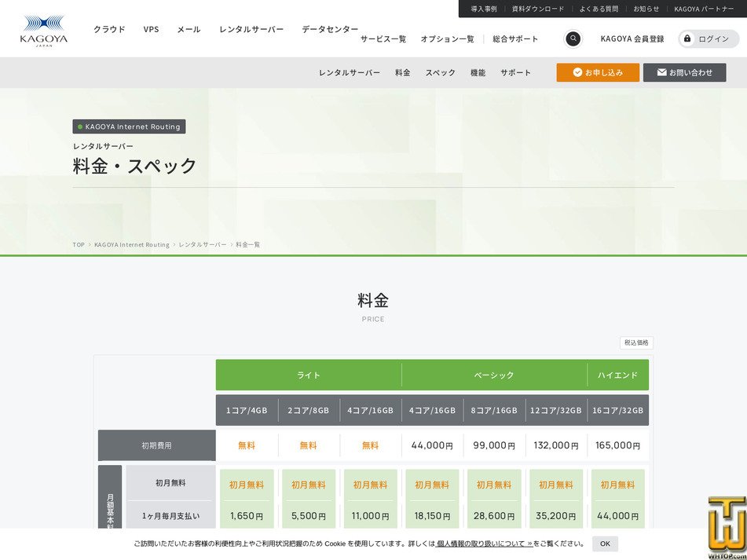The image size is (747, 560).
Task: Select 料金 in sub navigation
Action: 402,72
